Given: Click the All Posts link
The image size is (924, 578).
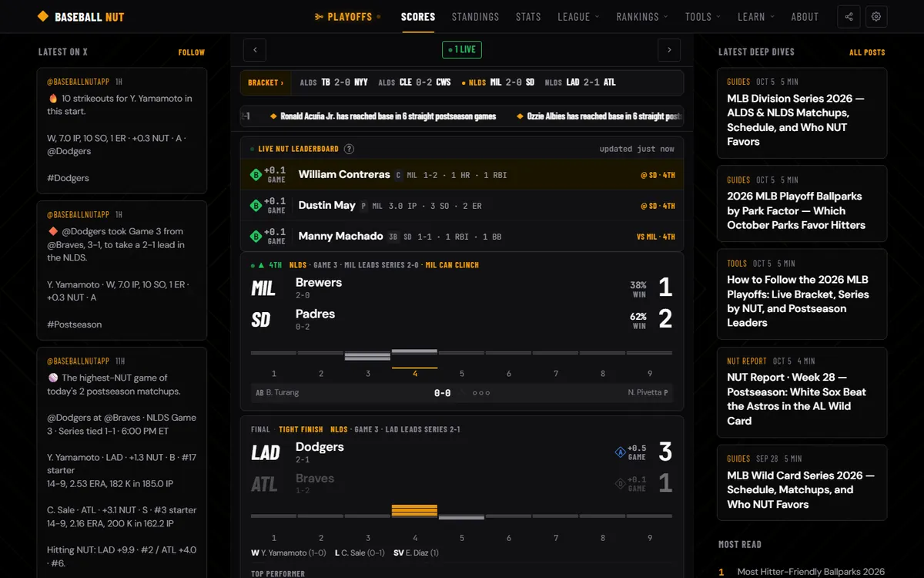Looking at the screenshot, I should [x=867, y=52].
